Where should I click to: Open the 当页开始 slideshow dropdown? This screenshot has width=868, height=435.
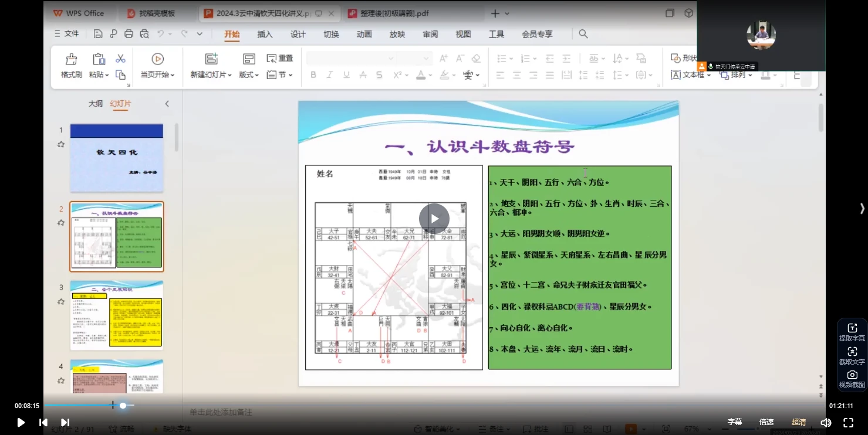(157, 74)
